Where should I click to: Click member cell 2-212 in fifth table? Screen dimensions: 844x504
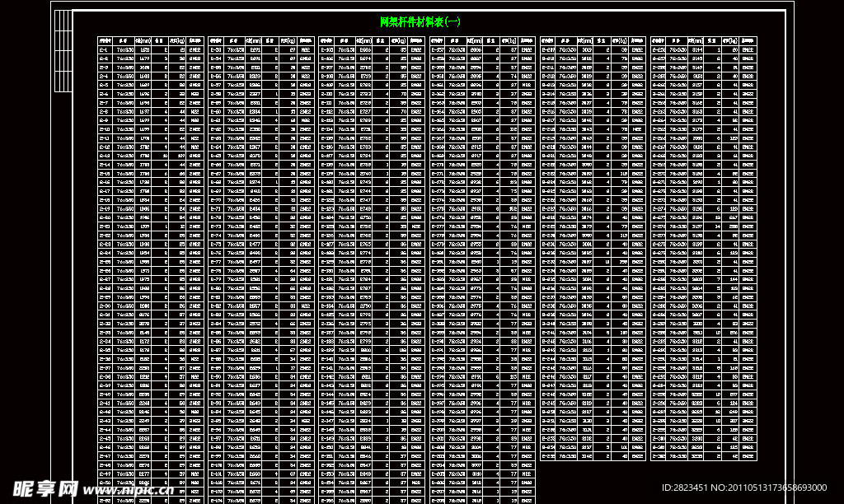547,77
